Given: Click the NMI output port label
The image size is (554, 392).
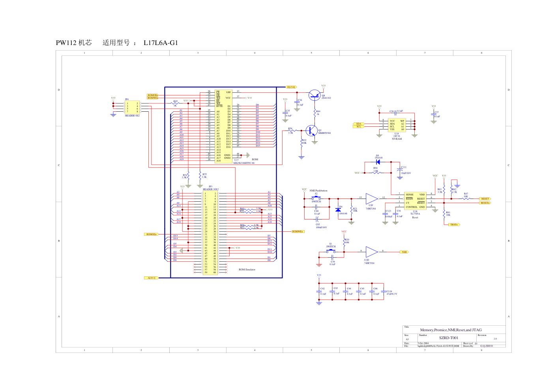Looking at the screenshot, I should tap(404, 252).
